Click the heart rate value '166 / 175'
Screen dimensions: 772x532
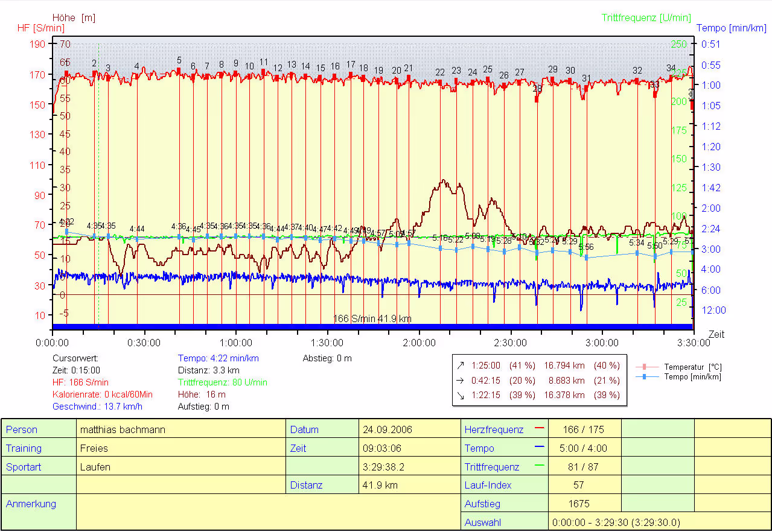click(584, 429)
